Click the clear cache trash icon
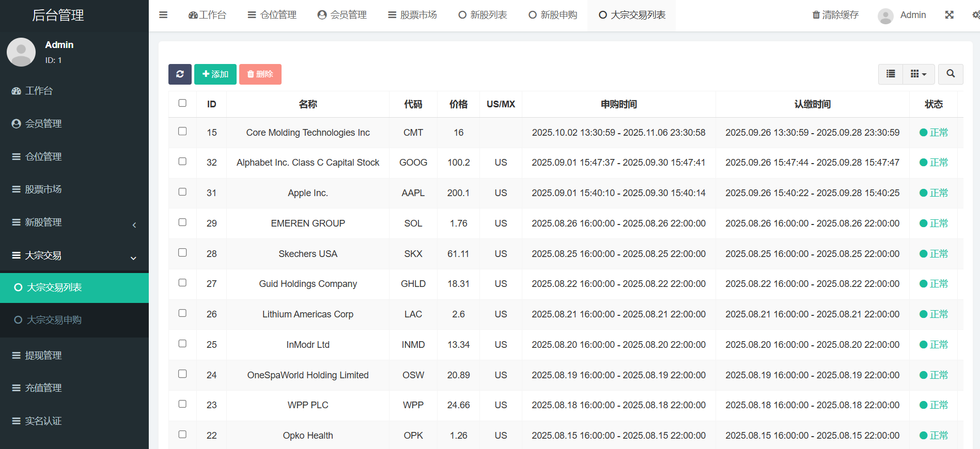Screen dimensions: 980x449 coord(816,15)
